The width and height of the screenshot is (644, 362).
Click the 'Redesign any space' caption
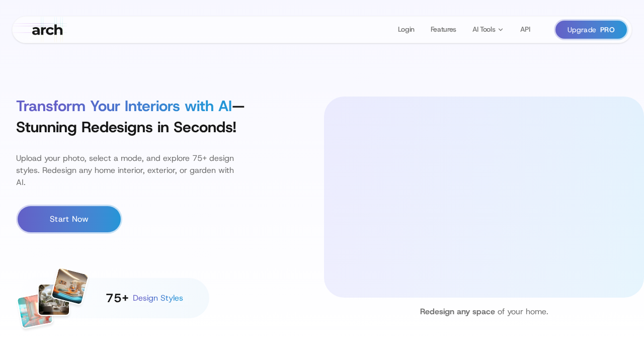(x=457, y=312)
